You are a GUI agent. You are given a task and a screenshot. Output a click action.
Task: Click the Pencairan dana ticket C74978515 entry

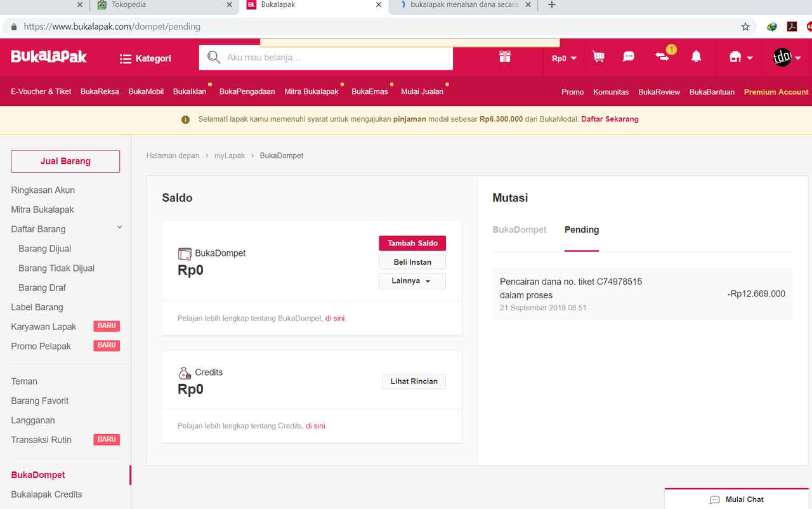tap(643, 294)
